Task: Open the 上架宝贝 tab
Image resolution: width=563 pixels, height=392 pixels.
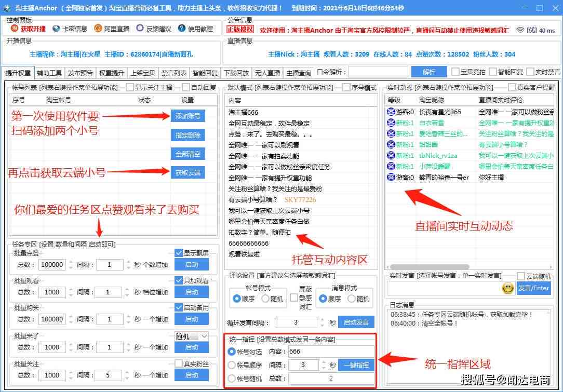Action: click(143, 73)
